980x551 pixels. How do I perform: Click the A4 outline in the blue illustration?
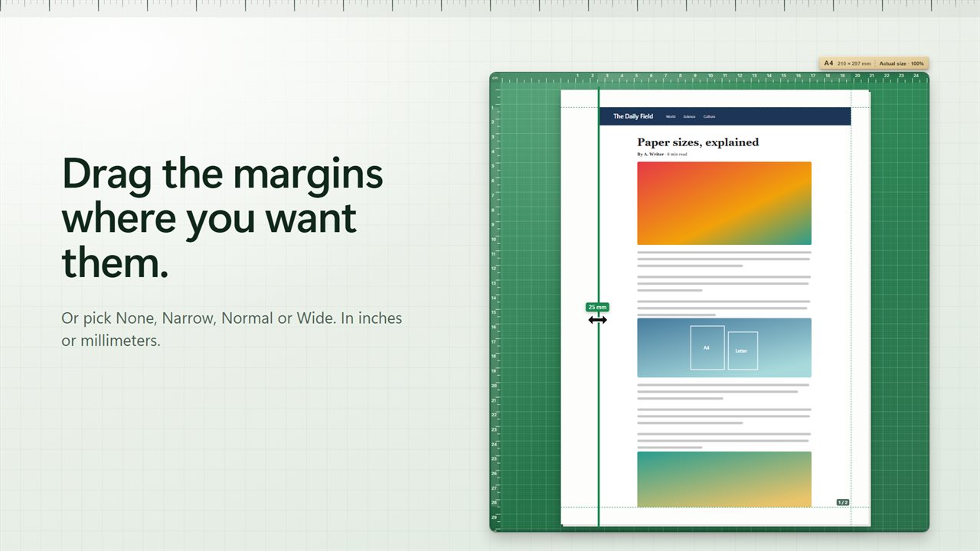[707, 348]
